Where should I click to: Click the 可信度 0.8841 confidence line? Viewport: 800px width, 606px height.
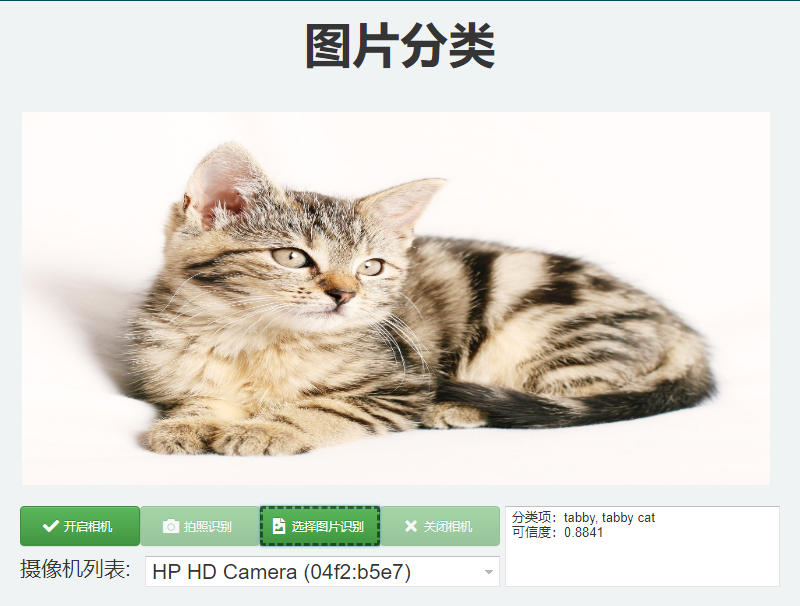[x=557, y=532]
